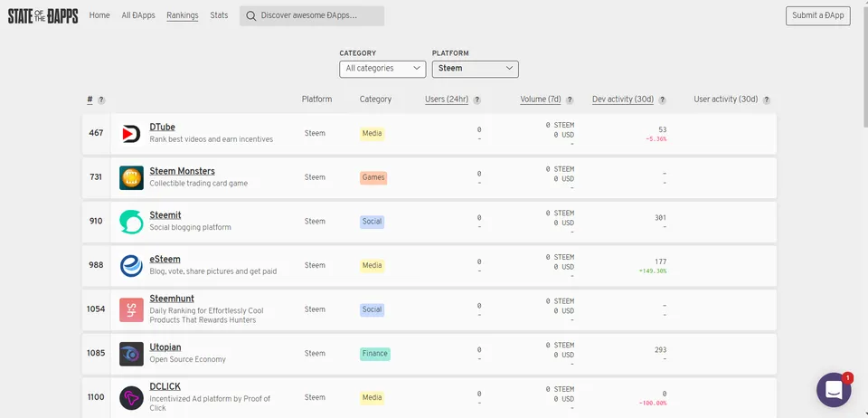This screenshot has height=418, width=868.
Task: Sort by the # rank column
Action: (x=90, y=100)
